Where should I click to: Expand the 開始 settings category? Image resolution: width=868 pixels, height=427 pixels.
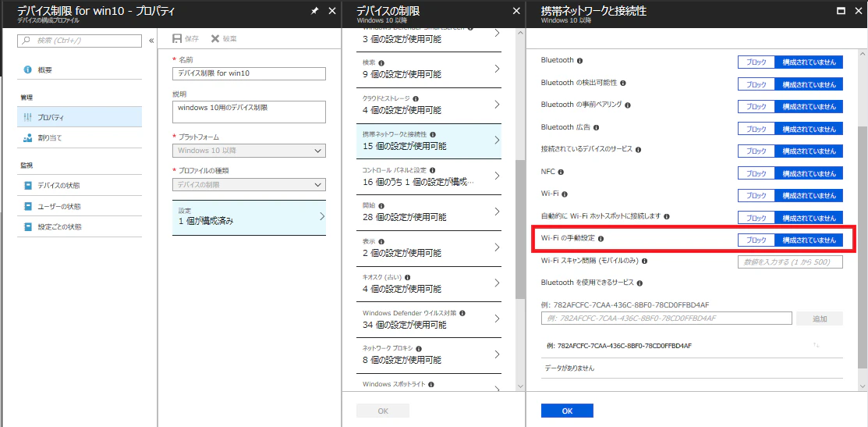pos(428,212)
